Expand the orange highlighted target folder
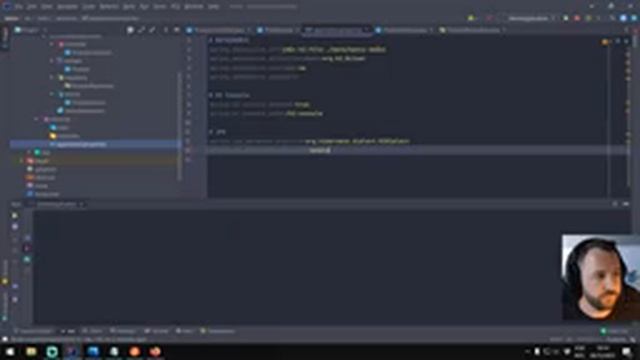The image size is (640, 360). tap(22, 161)
